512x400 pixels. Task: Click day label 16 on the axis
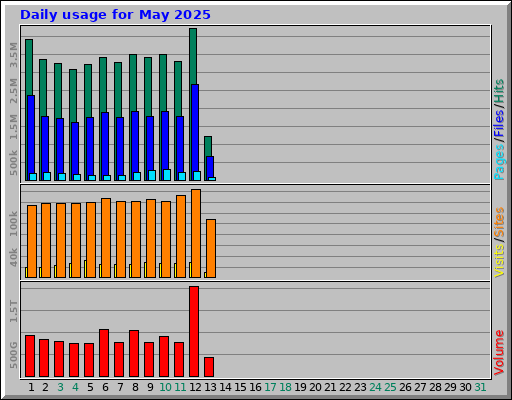[255, 387]
